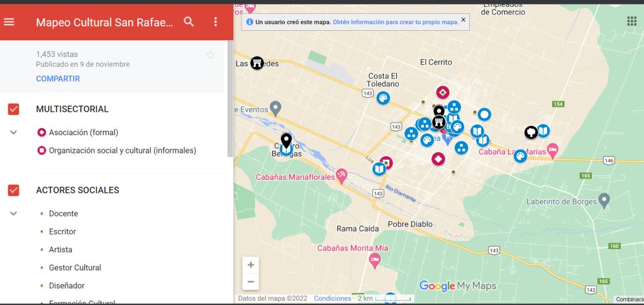Open the hamburger menu in header
This screenshot has height=305, width=644.
point(9,22)
